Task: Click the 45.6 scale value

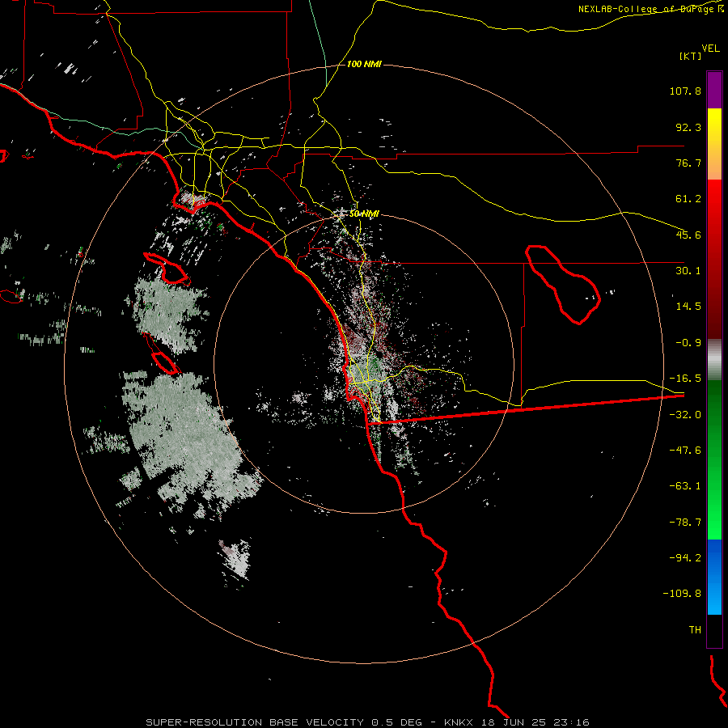Action: click(688, 235)
